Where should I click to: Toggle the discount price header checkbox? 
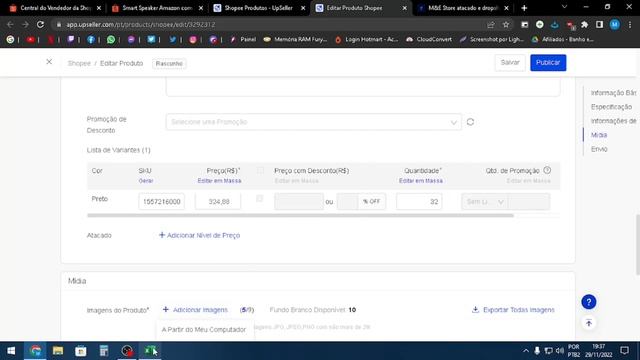click(260, 171)
